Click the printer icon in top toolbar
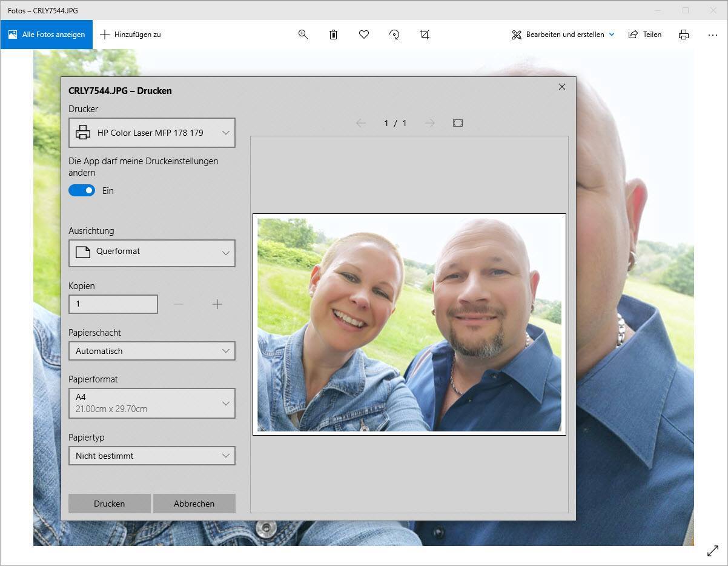This screenshot has width=728, height=566. pyautogui.click(x=684, y=35)
